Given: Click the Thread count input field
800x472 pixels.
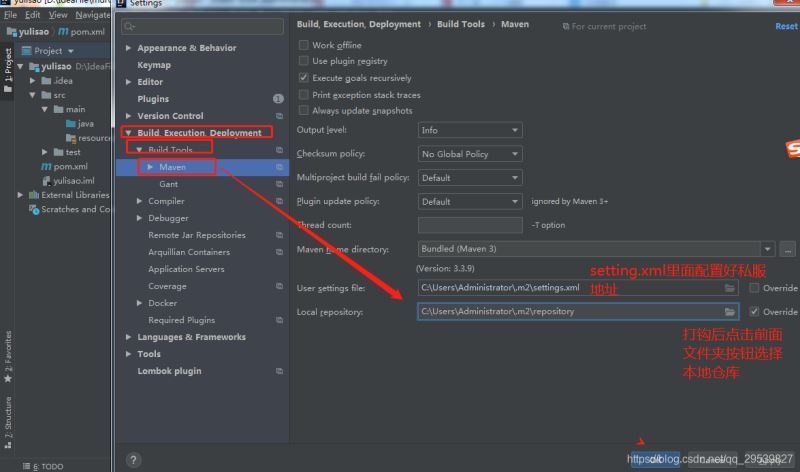Looking at the screenshot, I should click(469, 225).
